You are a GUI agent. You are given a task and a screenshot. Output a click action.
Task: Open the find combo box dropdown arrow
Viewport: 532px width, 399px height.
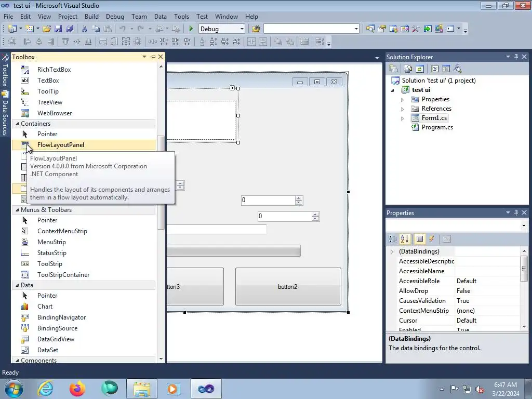click(356, 29)
